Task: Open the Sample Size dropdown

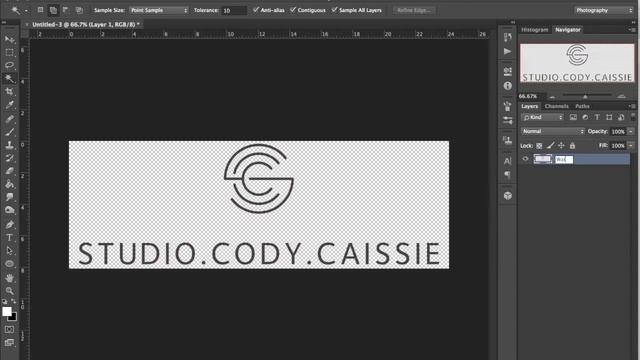Action: (x=159, y=10)
